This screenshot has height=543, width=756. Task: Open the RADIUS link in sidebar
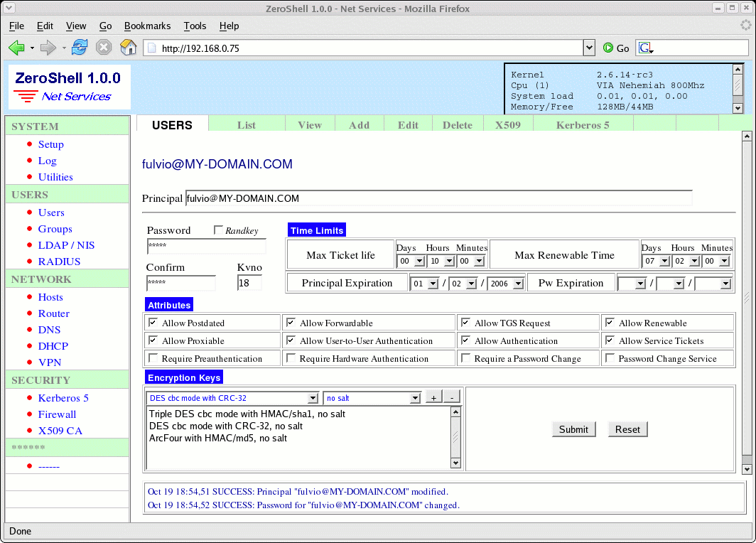(x=59, y=262)
